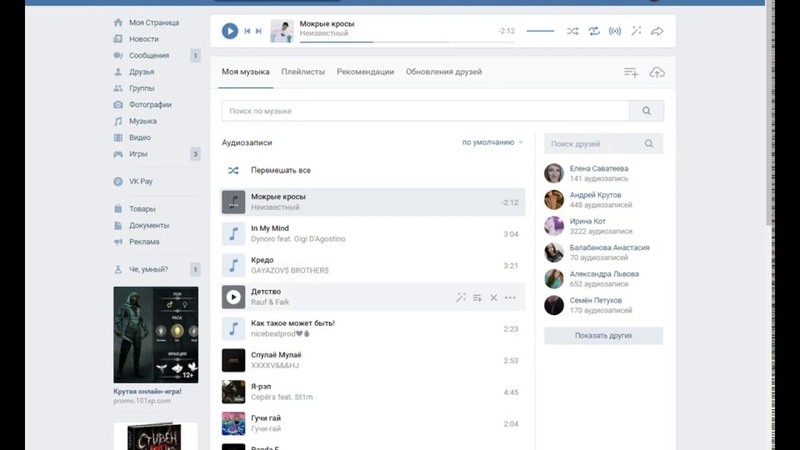Viewport: 800px width, 450px height.
Task: Open Че, умный? app in sidebar
Action: coord(148,269)
